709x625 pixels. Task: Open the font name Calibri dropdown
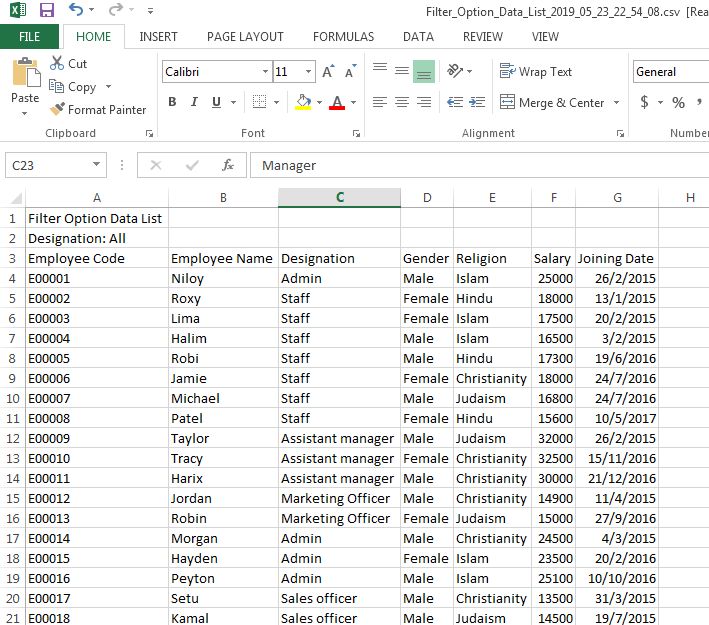point(265,72)
